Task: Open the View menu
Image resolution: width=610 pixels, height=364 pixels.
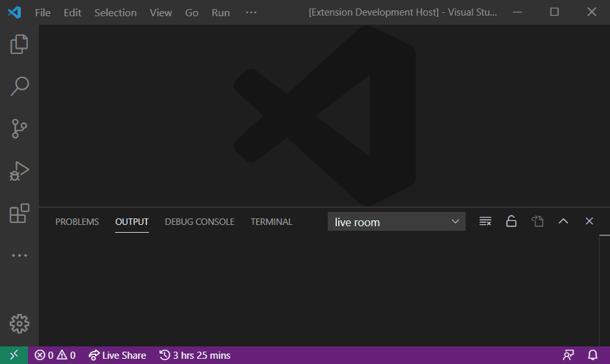Action: tap(161, 12)
